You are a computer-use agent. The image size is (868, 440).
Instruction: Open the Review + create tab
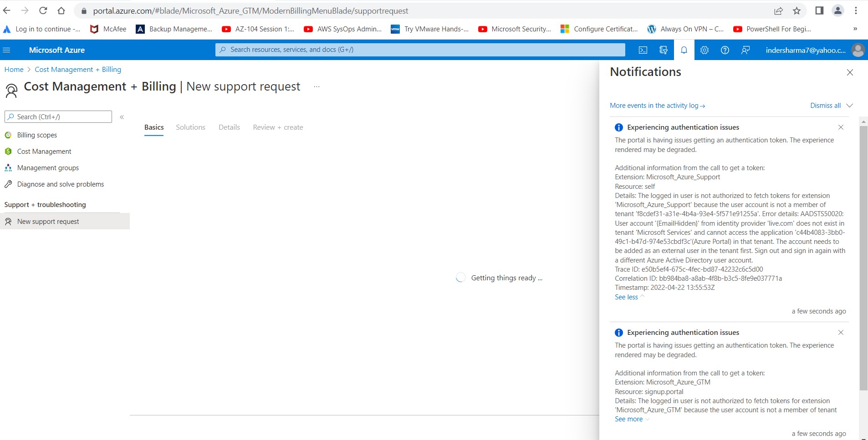pyautogui.click(x=277, y=127)
